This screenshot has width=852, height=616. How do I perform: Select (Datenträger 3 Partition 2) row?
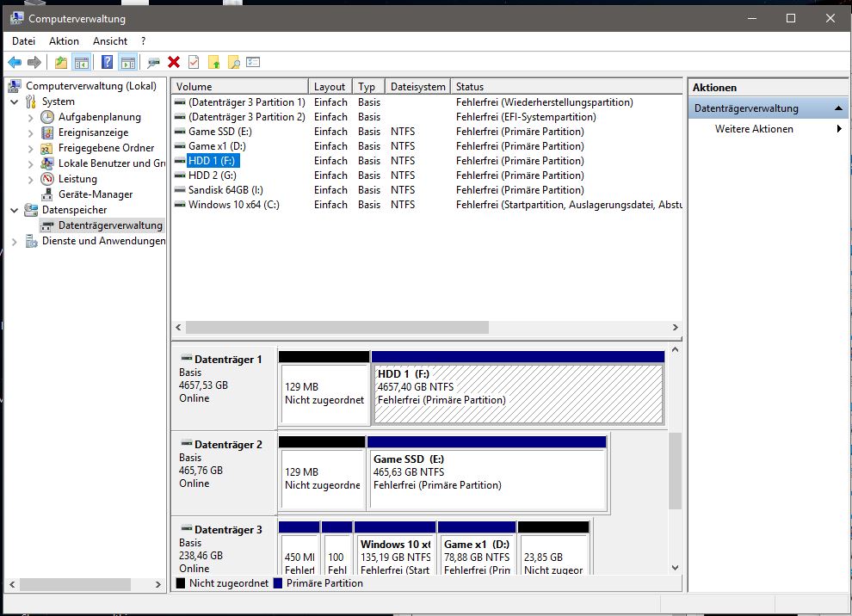[x=427, y=117]
